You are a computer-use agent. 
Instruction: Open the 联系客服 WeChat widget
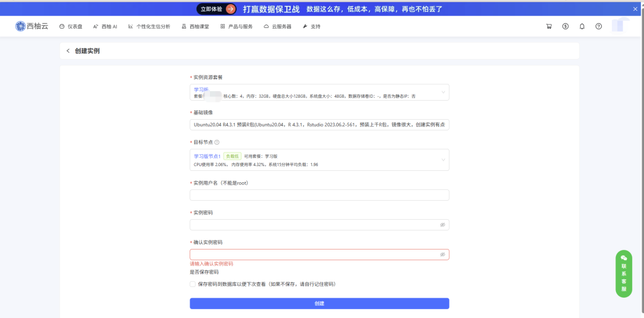click(624, 273)
